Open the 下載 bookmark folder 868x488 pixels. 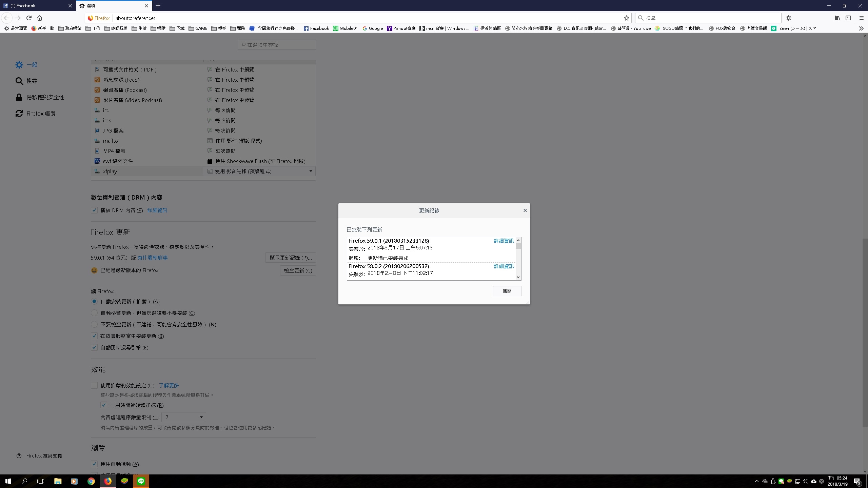(177, 28)
